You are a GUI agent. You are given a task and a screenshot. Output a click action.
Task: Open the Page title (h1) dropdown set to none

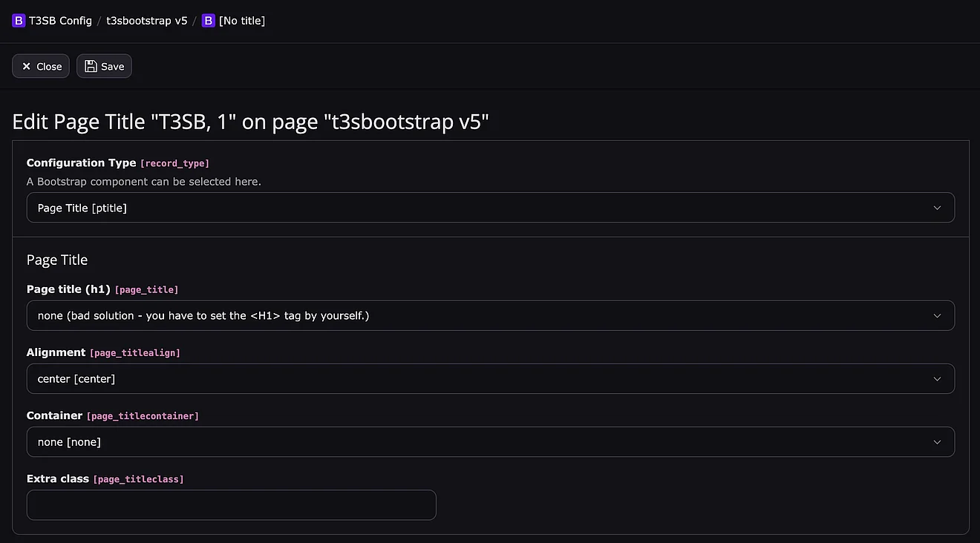[475, 316]
